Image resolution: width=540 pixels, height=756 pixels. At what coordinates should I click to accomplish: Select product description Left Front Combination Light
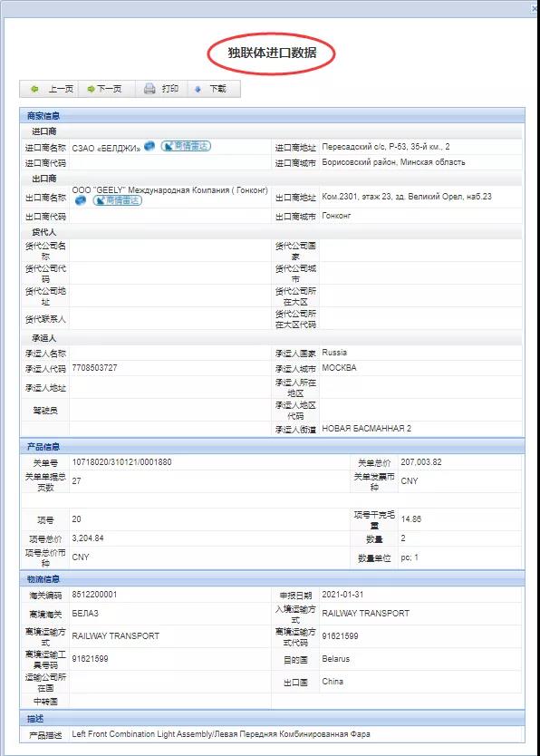[x=221, y=734]
